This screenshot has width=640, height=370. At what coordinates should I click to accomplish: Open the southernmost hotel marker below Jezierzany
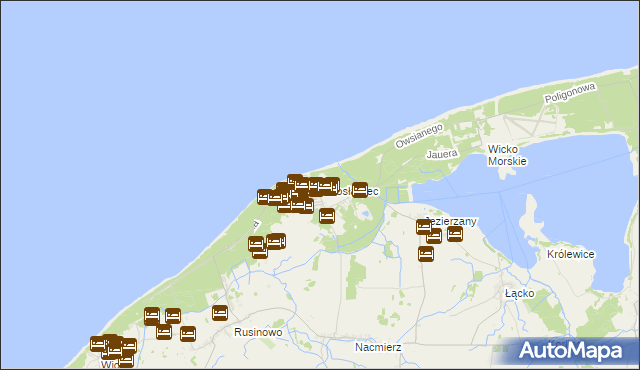point(426,254)
